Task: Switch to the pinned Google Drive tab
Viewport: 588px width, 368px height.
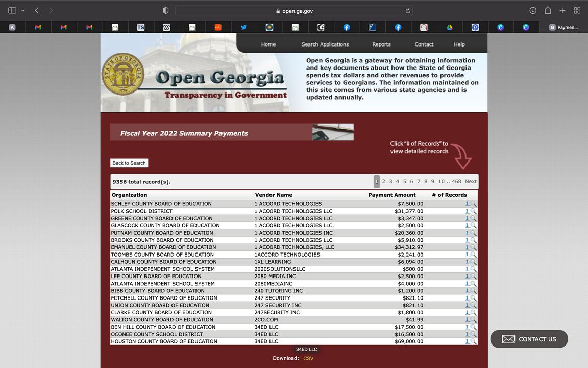Action: click(x=449, y=27)
